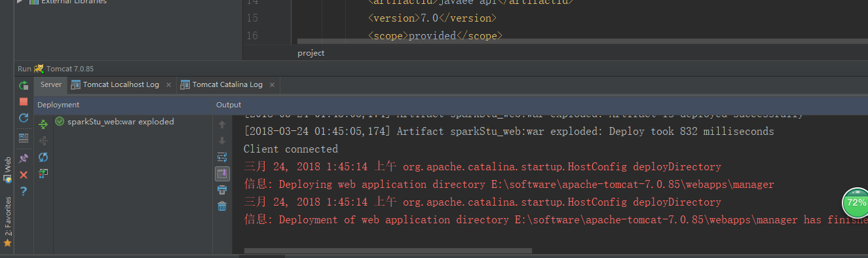Select the sparkStu_web:war exploded artifact
Viewport: 868px width, 258px height.
click(121, 122)
